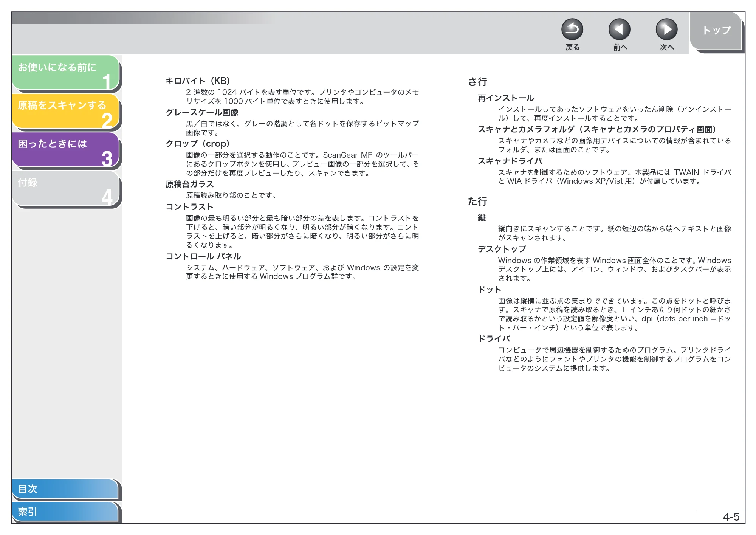Select the キロバイト（KB） glossary heading
756x535 pixels.
coord(198,81)
